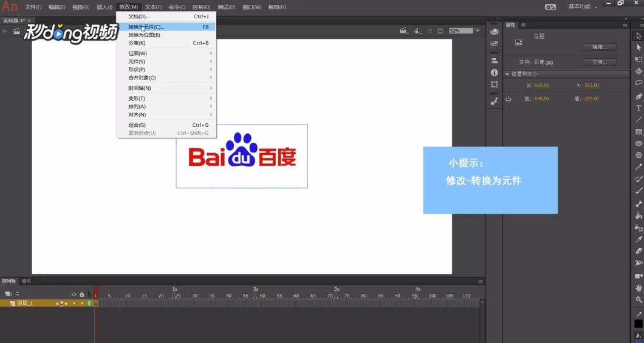Screen dimensions: 644x343
Task: Expand 变形(T) submenu
Action: coord(166,98)
